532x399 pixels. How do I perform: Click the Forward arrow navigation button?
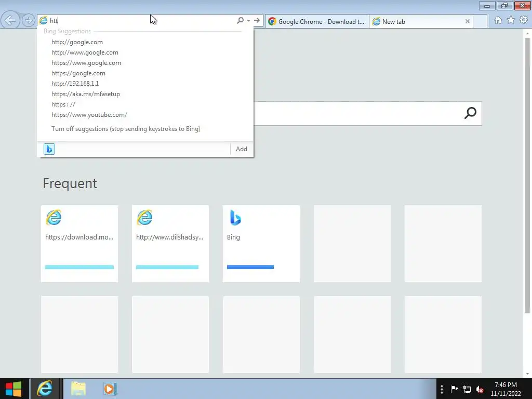click(x=29, y=20)
